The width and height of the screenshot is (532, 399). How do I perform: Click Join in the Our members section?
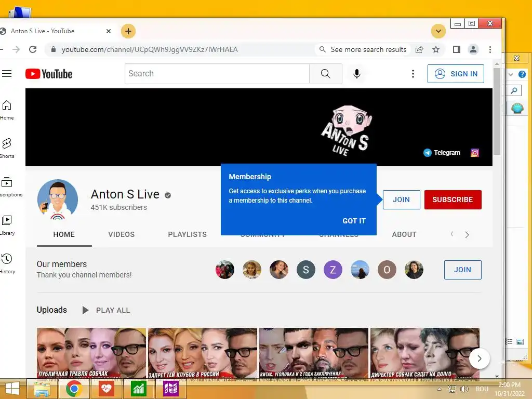(462, 270)
